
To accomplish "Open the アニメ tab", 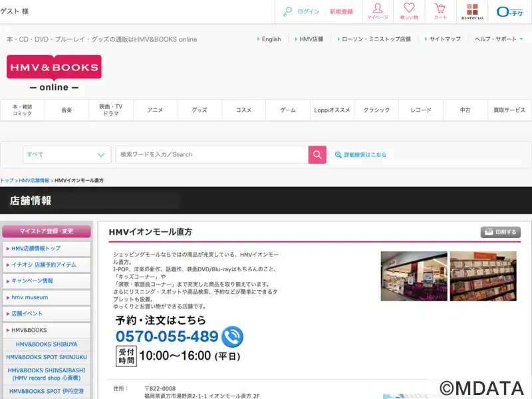I will point(155,110).
